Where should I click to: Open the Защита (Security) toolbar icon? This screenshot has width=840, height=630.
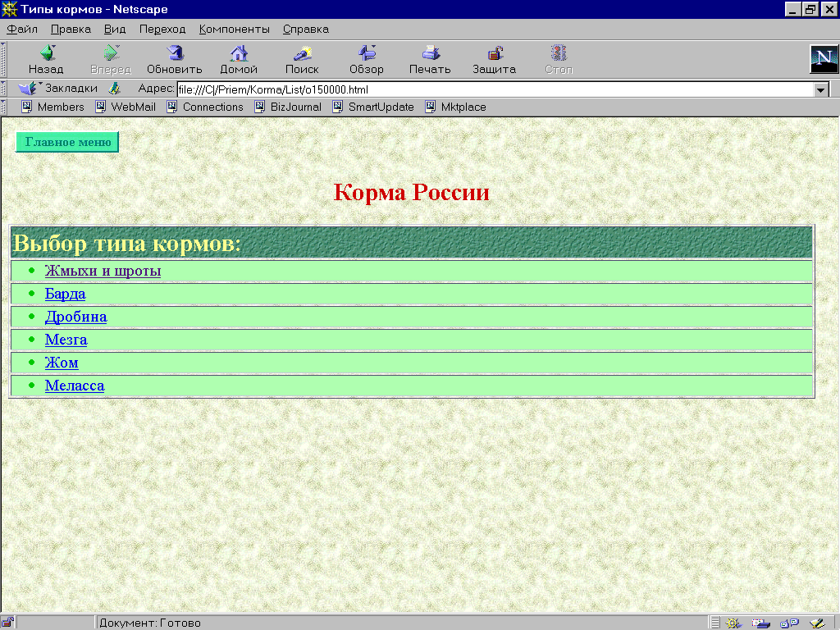pos(494,54)
